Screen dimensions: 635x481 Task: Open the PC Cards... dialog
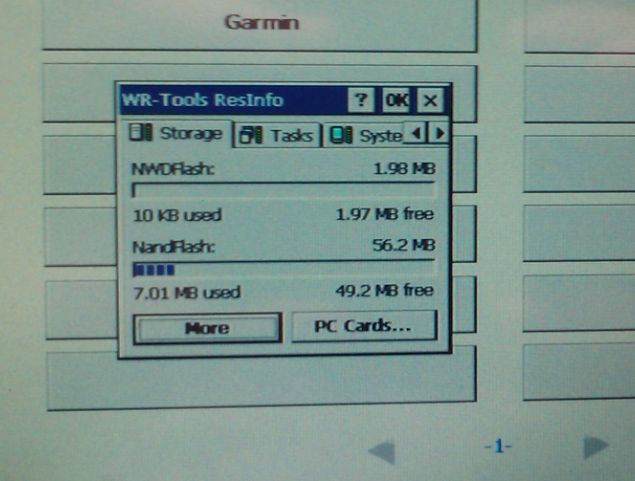(x=364, y=326)
